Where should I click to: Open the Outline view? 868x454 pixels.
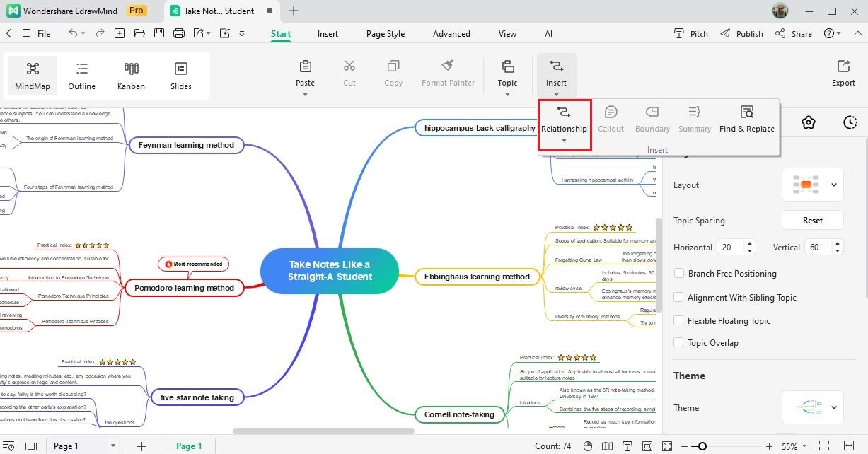point(82,76)
